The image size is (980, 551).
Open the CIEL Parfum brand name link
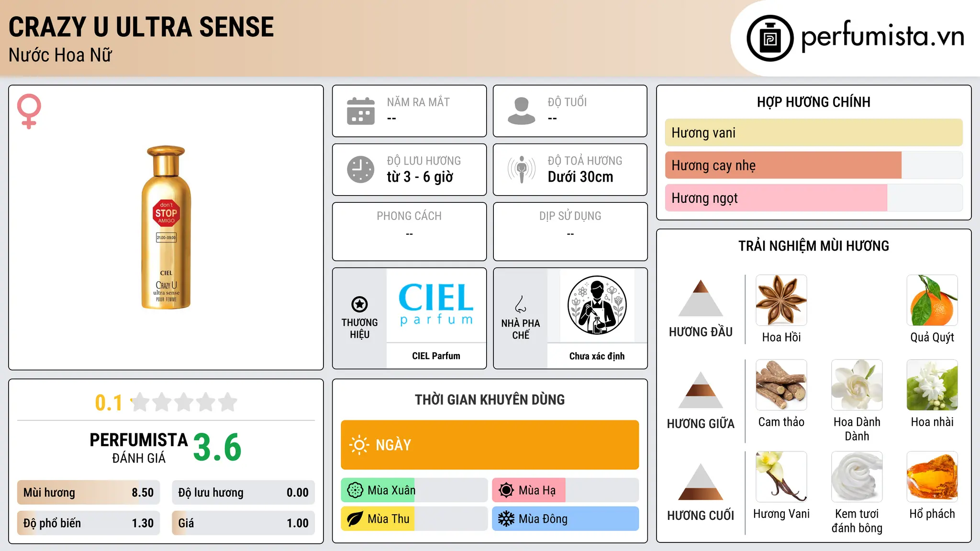click(436, 356)
